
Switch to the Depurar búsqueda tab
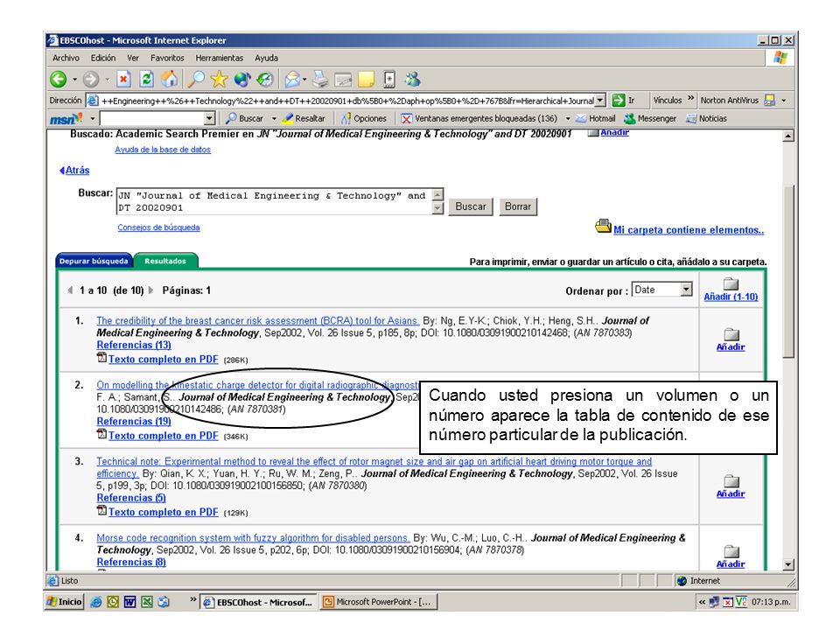pos(94,261)
